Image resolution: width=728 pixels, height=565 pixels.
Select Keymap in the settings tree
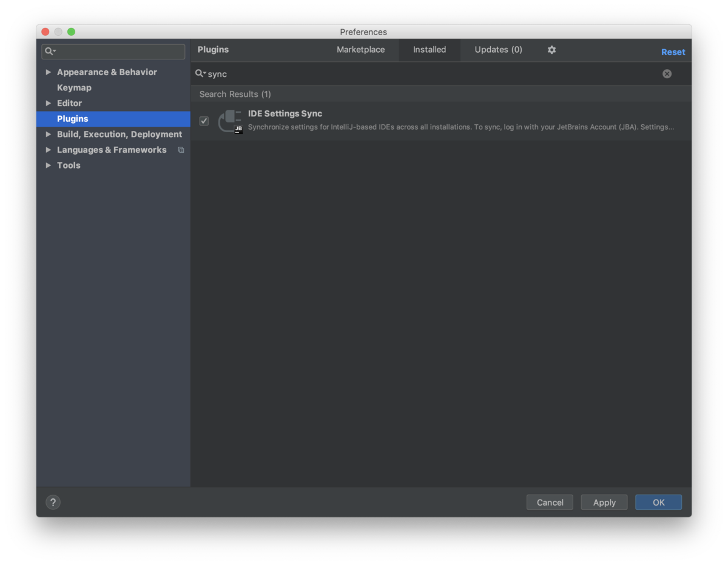pos(74,87)
